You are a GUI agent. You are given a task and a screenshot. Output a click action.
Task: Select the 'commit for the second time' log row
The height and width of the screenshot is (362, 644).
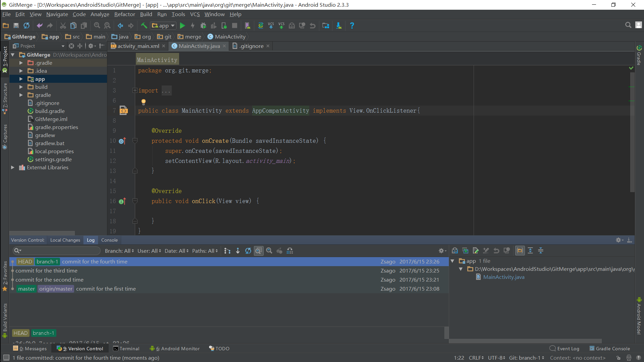229,280
